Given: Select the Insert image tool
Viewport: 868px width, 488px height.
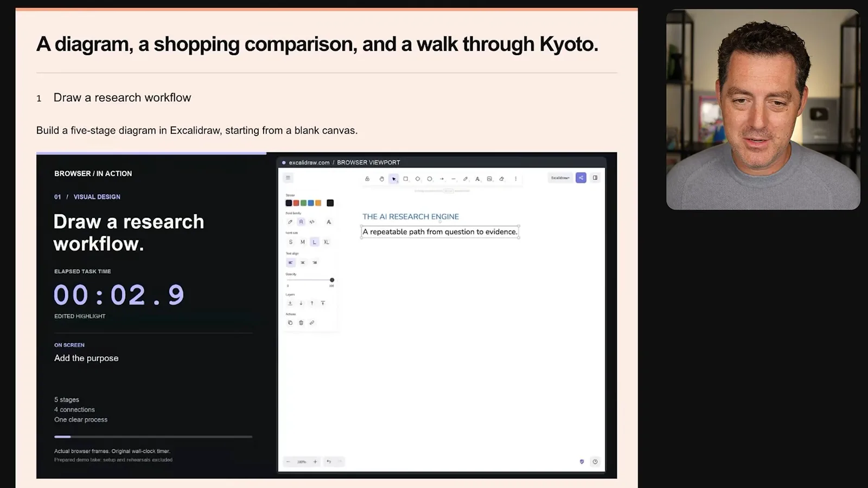Looking at the screenshot, I should 489,178.
